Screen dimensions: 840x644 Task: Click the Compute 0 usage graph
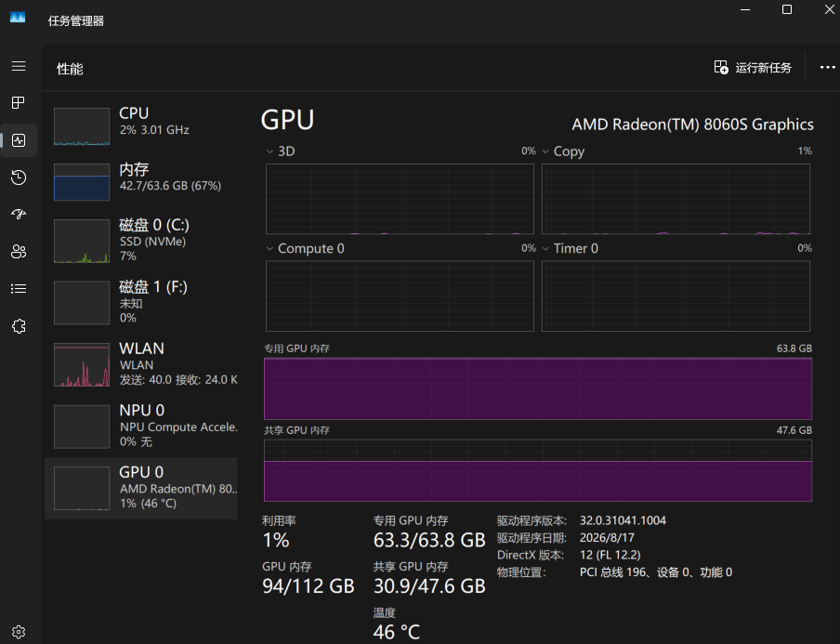[400, 296]
